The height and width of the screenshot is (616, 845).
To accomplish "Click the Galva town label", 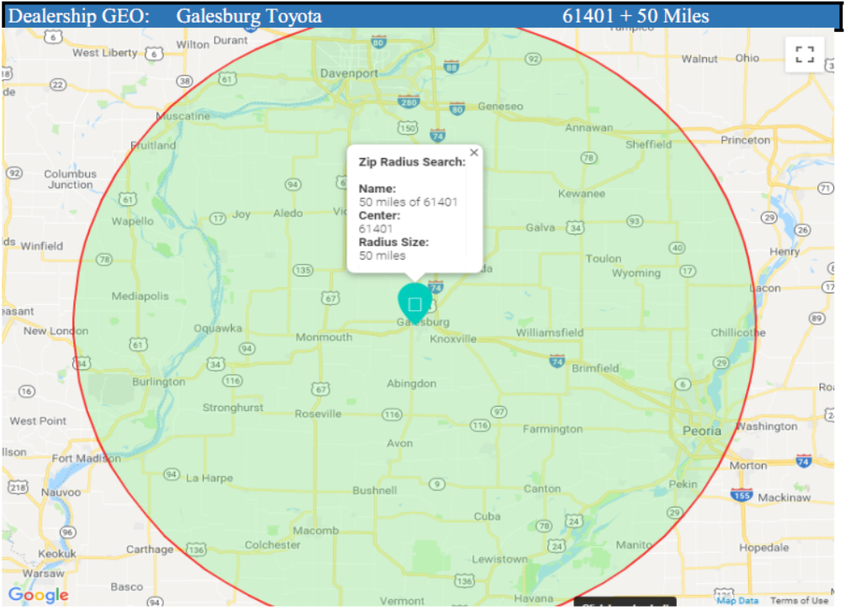I will tap(541, 228).
